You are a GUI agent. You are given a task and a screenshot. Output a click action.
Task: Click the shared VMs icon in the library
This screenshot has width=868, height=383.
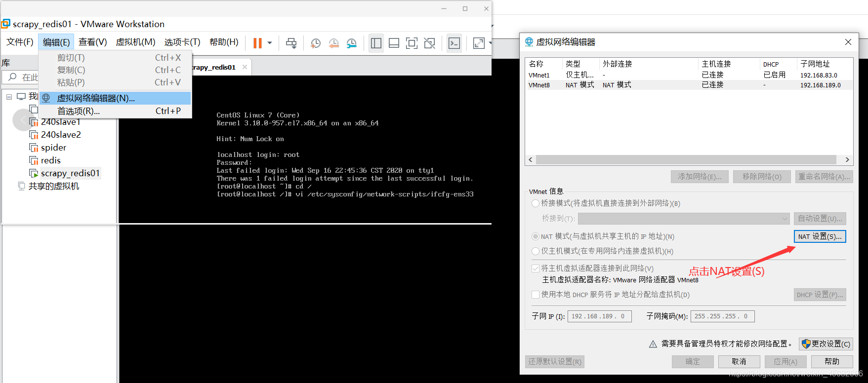(x=21, y=186)
